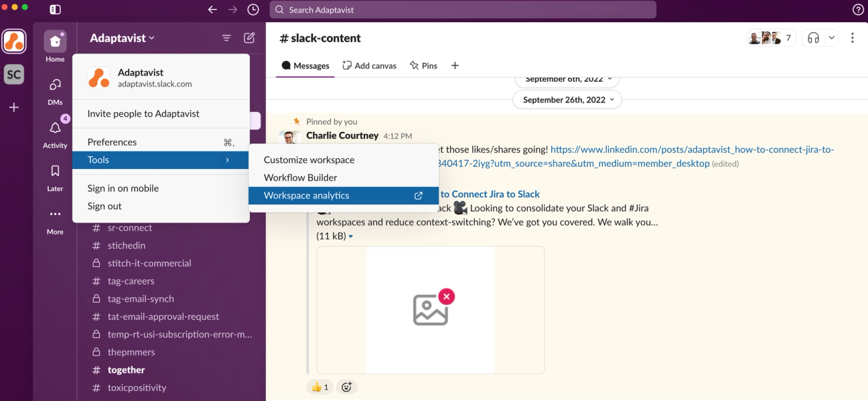Expand the September 26th, 2022 date divider
This screenshot has height=401, width=868.
coord(567,99)
